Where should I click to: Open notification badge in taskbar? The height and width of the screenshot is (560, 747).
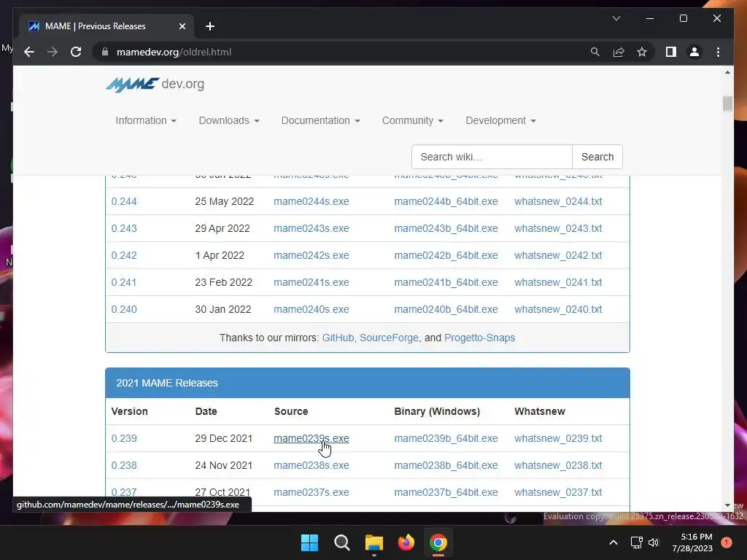coord(726,542)
